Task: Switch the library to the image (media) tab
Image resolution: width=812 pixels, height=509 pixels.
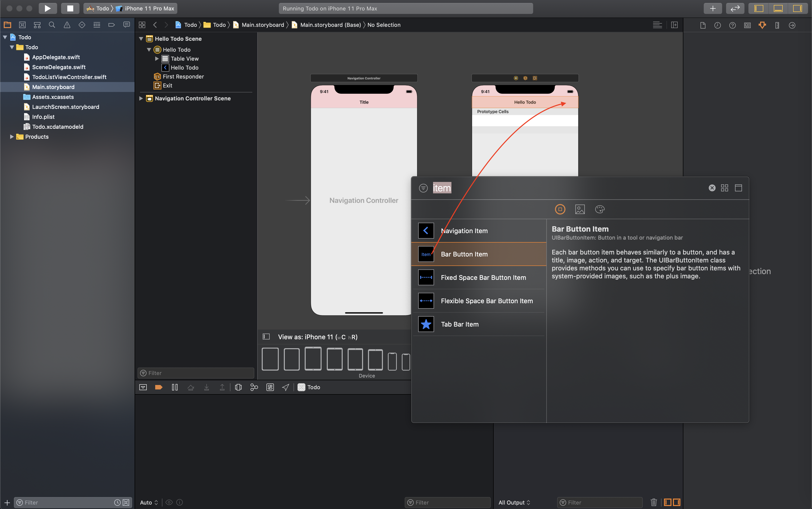Action: click(580, 209)
